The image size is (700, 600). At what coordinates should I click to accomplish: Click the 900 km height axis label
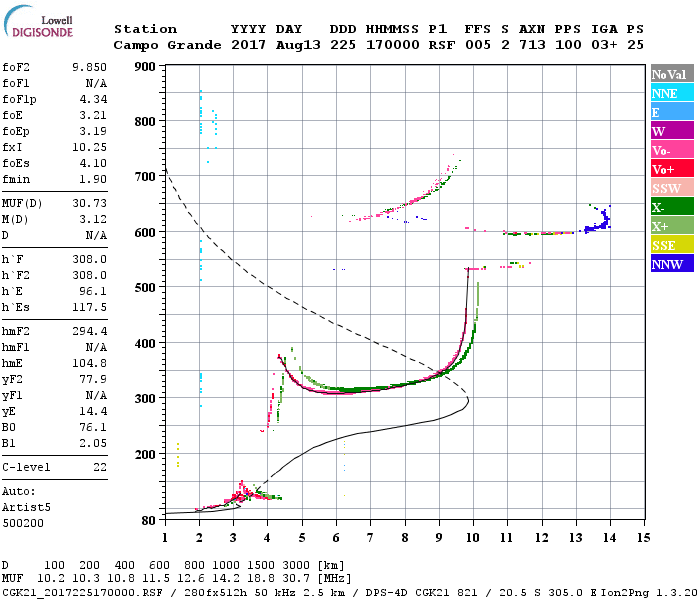coord(144,67)
